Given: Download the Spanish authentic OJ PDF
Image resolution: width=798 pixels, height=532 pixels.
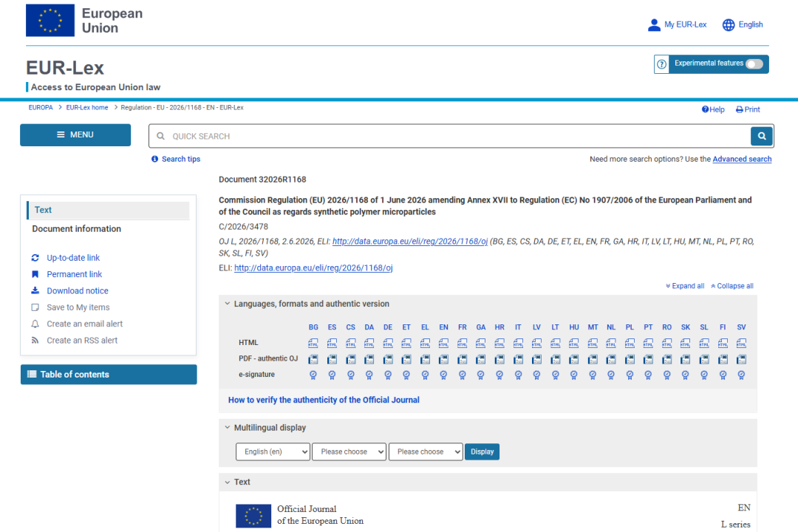Looking at the screenshot, I should tap(332, 359).
